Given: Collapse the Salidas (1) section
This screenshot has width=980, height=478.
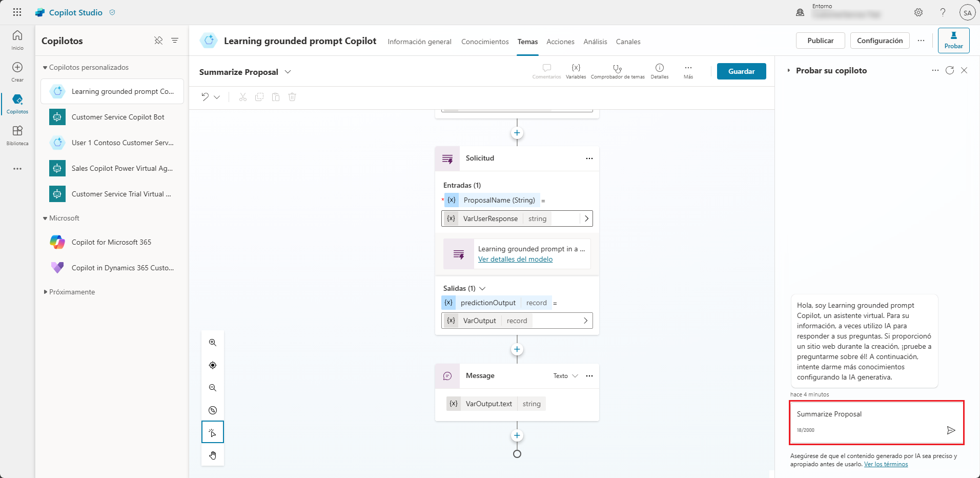Looking at the screenshot, I should 482,288.
